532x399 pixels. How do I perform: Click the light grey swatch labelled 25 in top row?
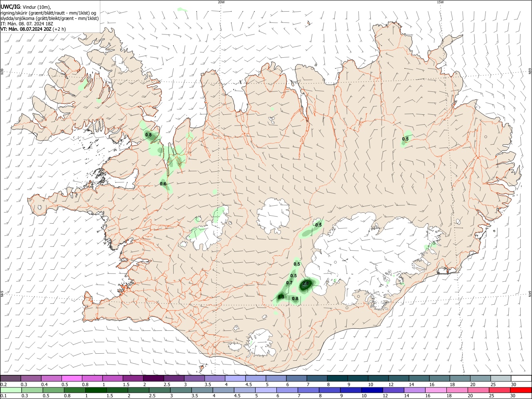[x=501, y=379]
